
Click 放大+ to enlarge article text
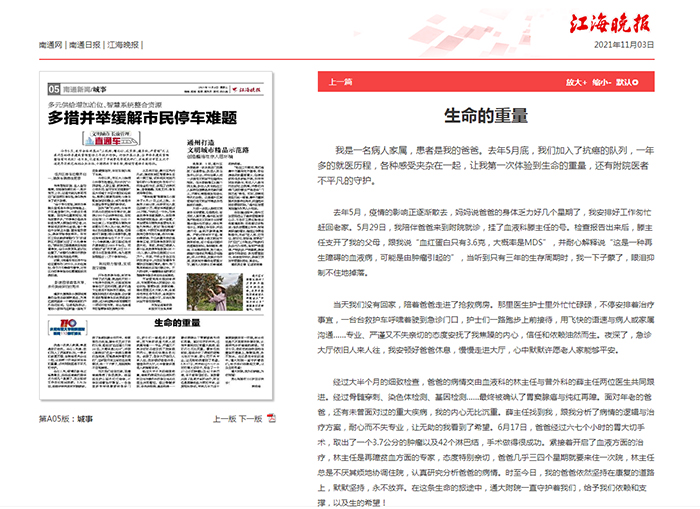pos(575,80)
